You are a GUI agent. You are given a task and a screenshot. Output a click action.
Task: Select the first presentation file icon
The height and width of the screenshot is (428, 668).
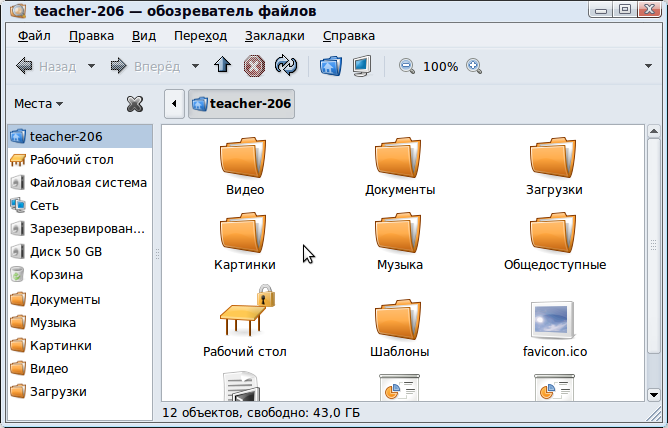399,387
